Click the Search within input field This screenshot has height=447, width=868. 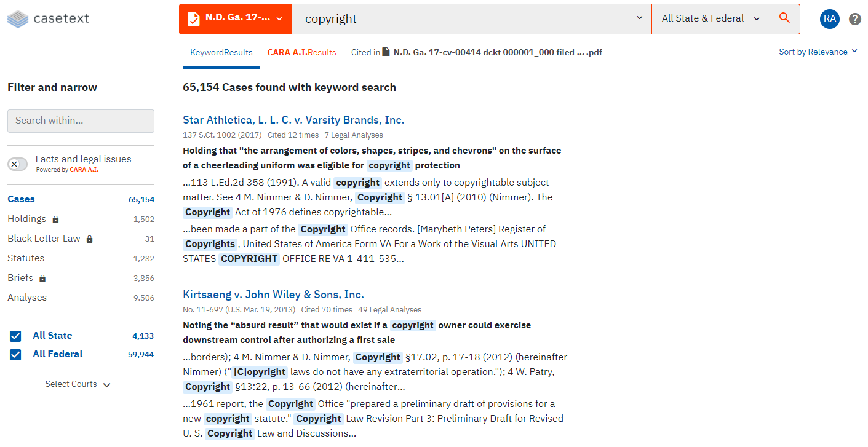coord(81,121)
